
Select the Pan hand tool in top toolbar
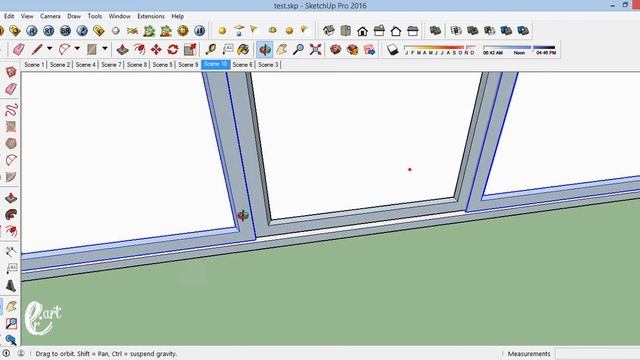282,49
